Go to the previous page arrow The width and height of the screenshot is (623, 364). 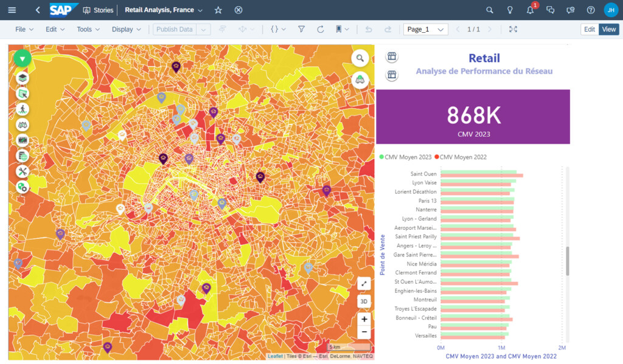coord(458,29)
